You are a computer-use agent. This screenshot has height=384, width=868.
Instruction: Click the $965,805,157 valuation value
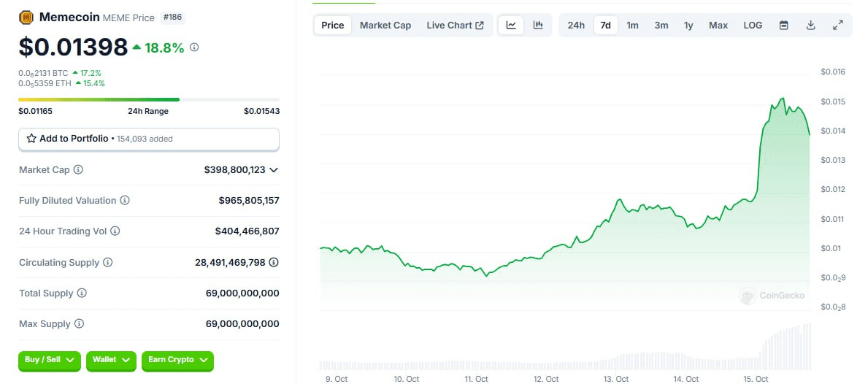coord(249,200)
